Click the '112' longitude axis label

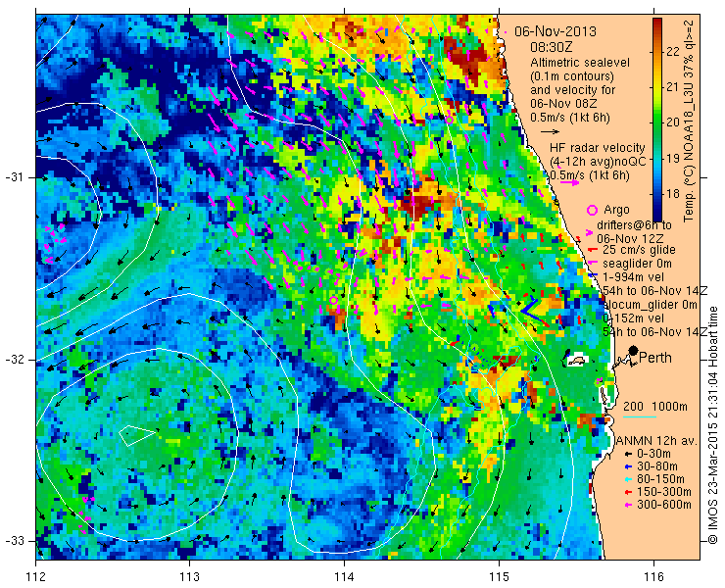(35, 577)
